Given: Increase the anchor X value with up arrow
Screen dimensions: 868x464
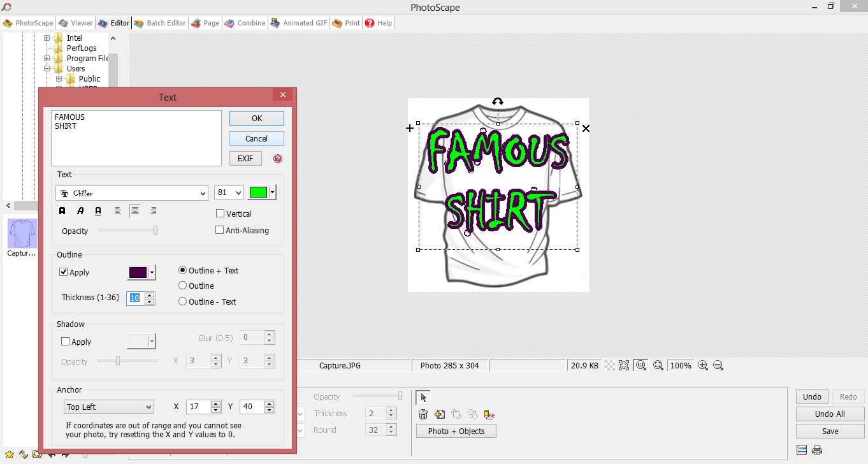Looking at the screenshot, I should pyautogui.click(x=215, y=403).
